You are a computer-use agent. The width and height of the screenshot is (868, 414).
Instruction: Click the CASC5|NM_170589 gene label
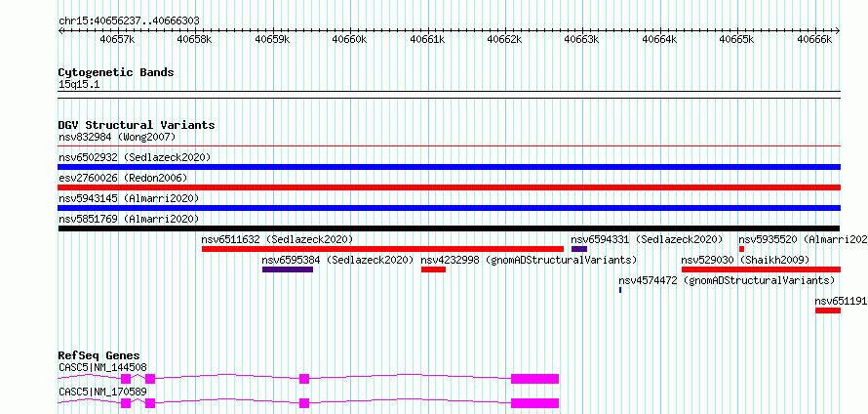click(x=102, y=392)
